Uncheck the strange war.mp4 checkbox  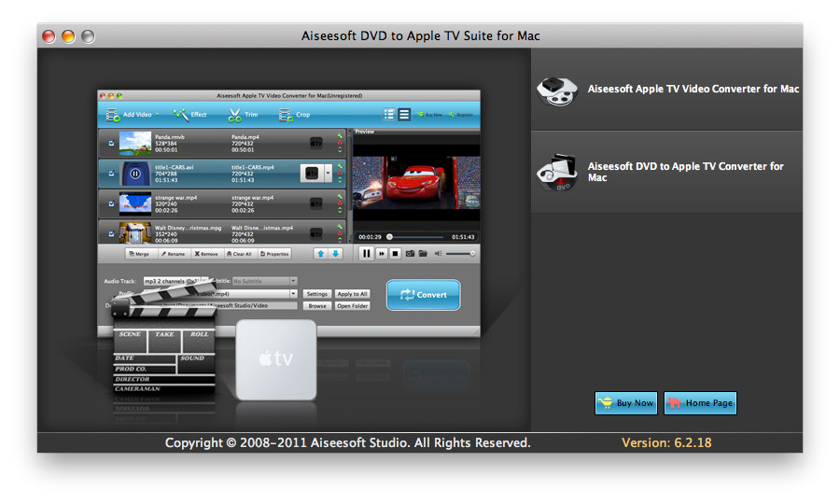tap(112, 203)
